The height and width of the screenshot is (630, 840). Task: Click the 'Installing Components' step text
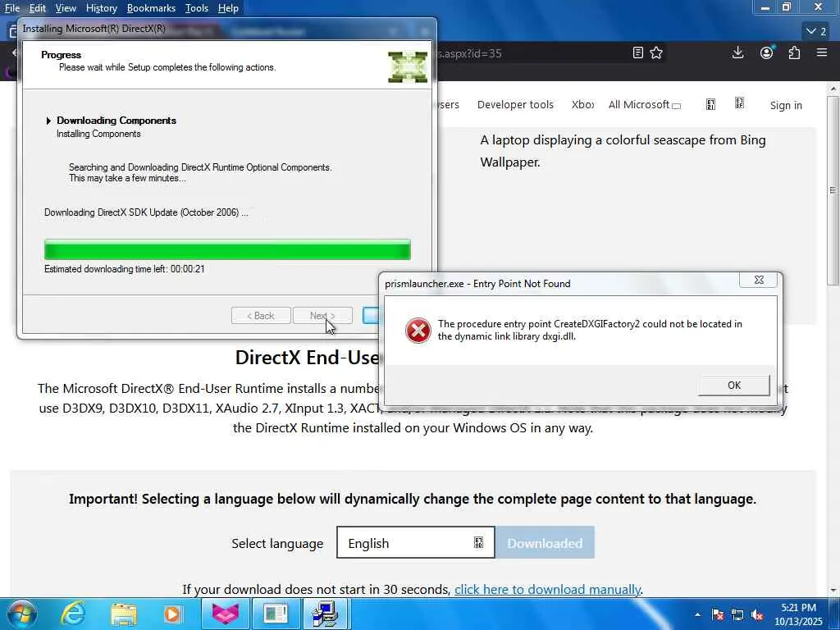point(98,134)
